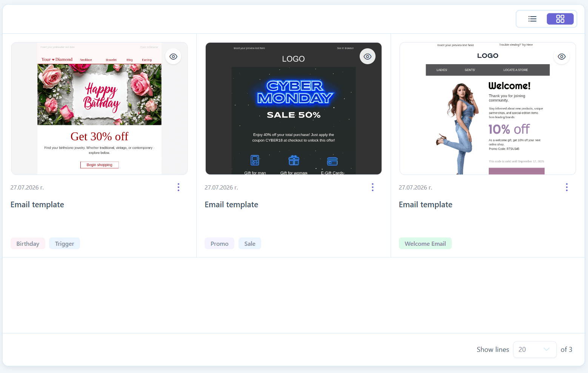The height and width of the screenshot is (373, 588).
Task: Preview the Cyber Monday template with eye icon
Action: 368,57
